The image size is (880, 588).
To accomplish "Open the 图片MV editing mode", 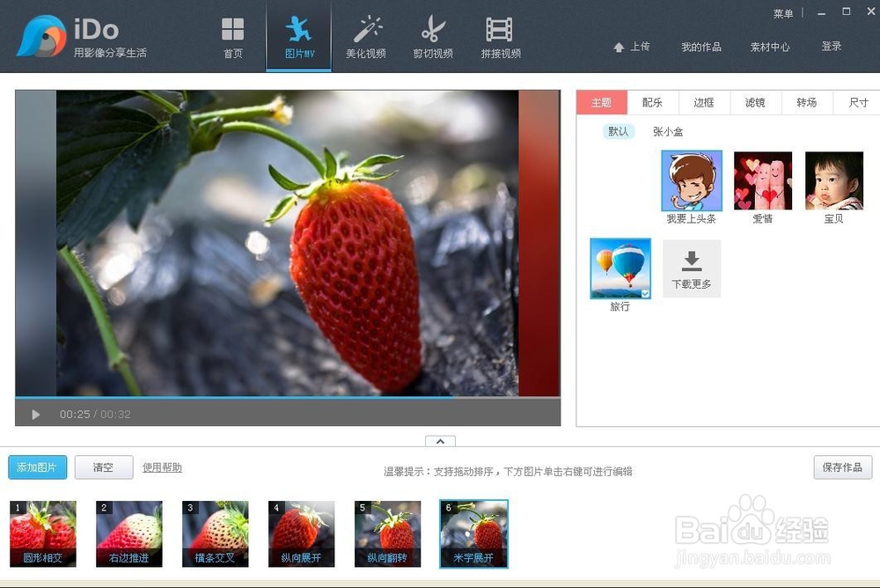I will [298, 37].
